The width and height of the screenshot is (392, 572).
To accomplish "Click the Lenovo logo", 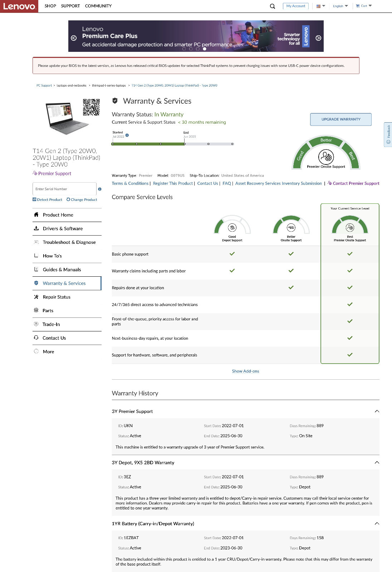I will (19, 6).
